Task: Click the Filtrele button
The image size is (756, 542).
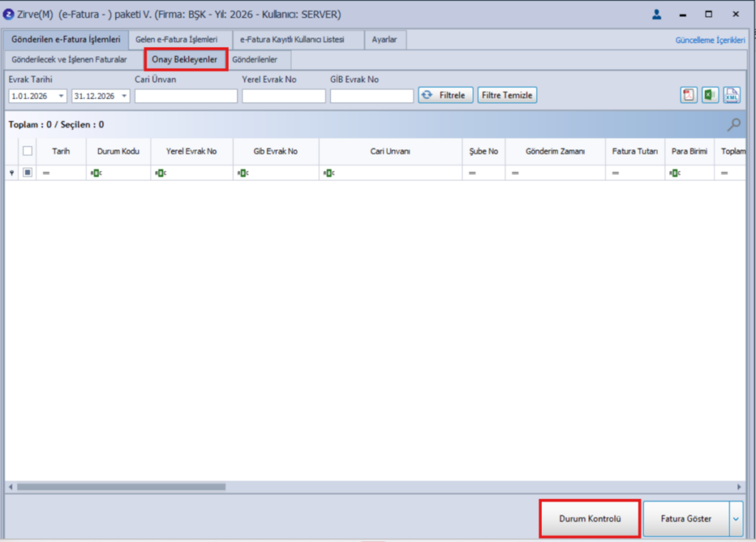Action: [445, 95]
